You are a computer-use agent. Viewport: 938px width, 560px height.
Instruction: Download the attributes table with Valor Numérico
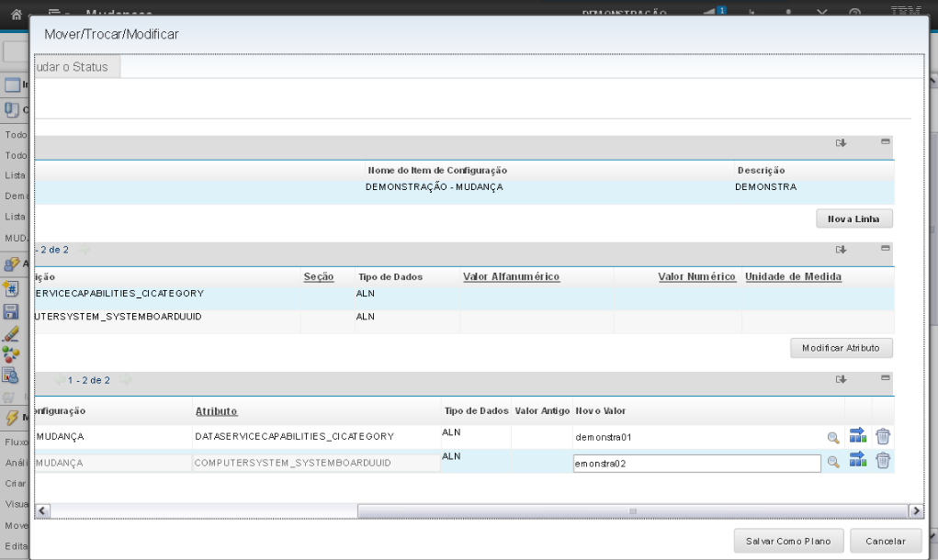841,250
